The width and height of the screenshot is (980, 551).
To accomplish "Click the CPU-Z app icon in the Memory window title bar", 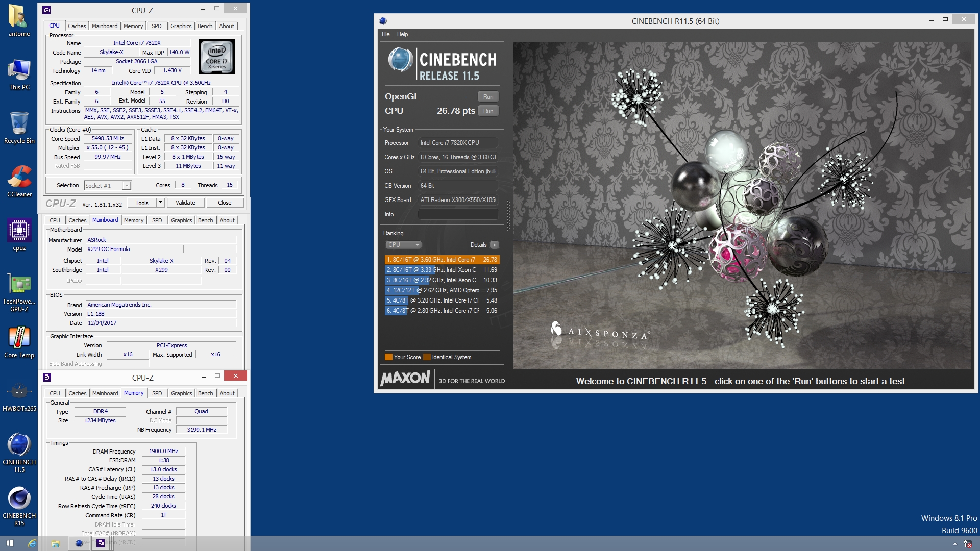I will [x=47, y=378].
